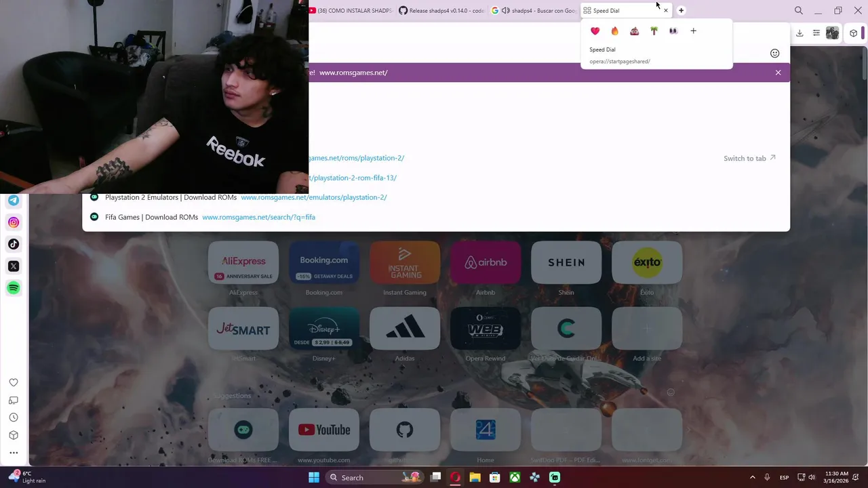Open Bookmarks heart icon in sidebar
Viewport: 868px width, 488px height.
14,382
